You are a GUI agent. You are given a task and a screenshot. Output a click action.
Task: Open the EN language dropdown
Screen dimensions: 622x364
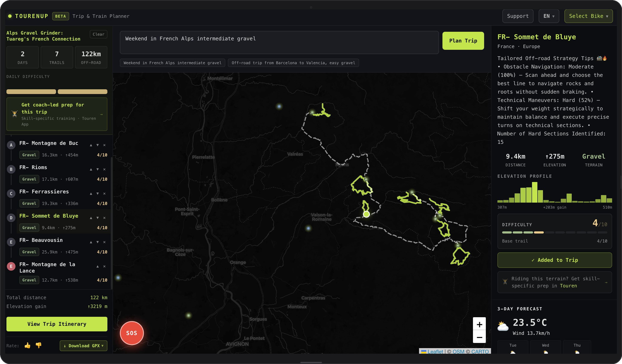pyautogui.click(x=549, y=16)
